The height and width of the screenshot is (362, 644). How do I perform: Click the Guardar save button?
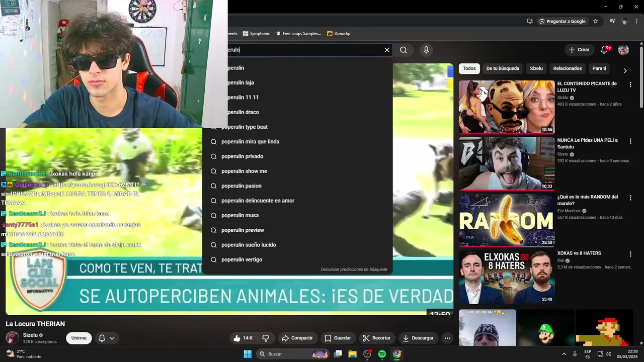(338, 338)
